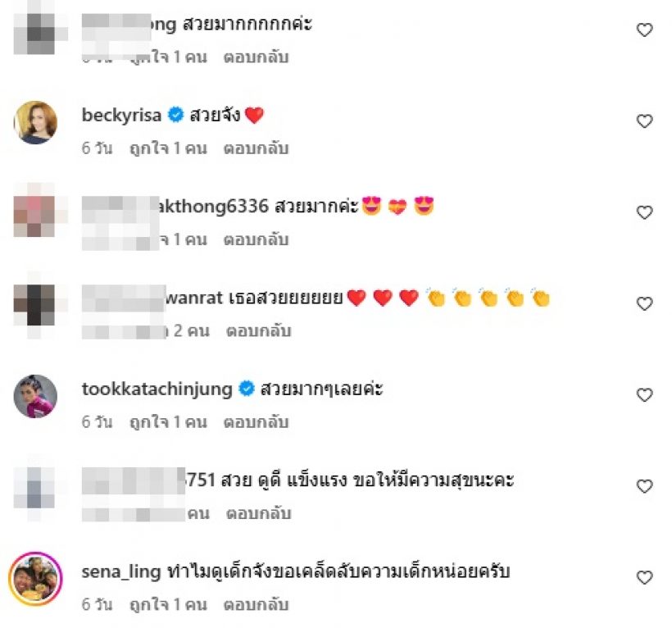Image resolution: width=672 pixels, height=628 pixels.
Task: Open the beckyrisa username link
Action: [122, 115]
